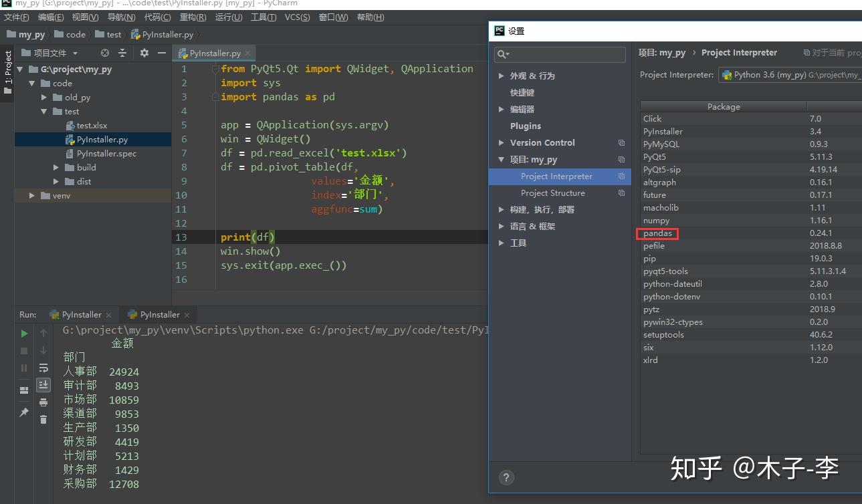Select Plugins in settings sidebar
Image resolution: width=862 pixels, height=504 pixels.
click(x=525, y=126)
